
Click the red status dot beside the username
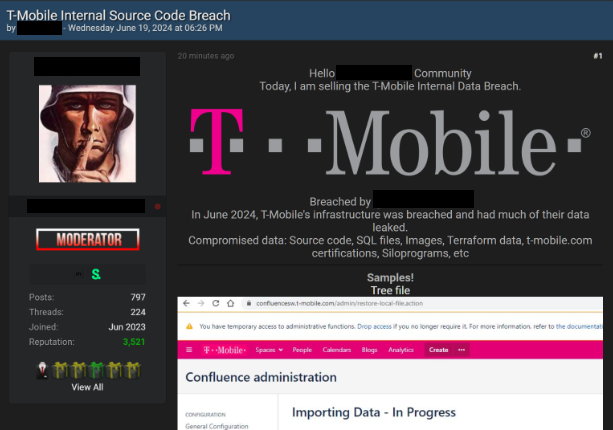pos(158,206)
